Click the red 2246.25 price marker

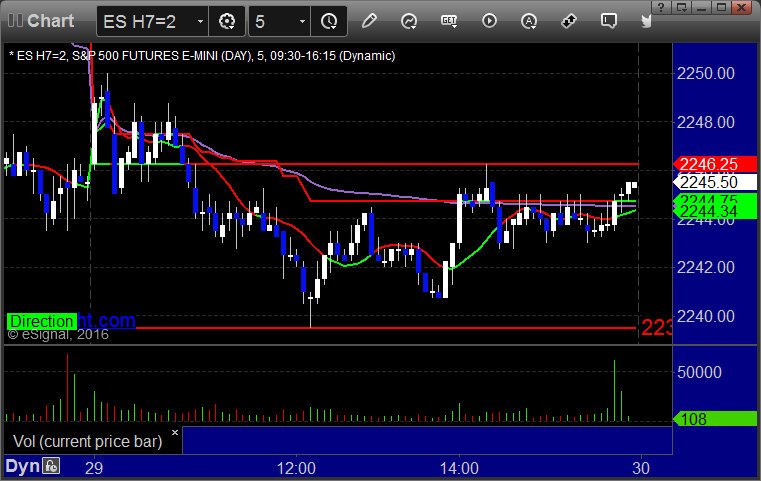[714, 164]
